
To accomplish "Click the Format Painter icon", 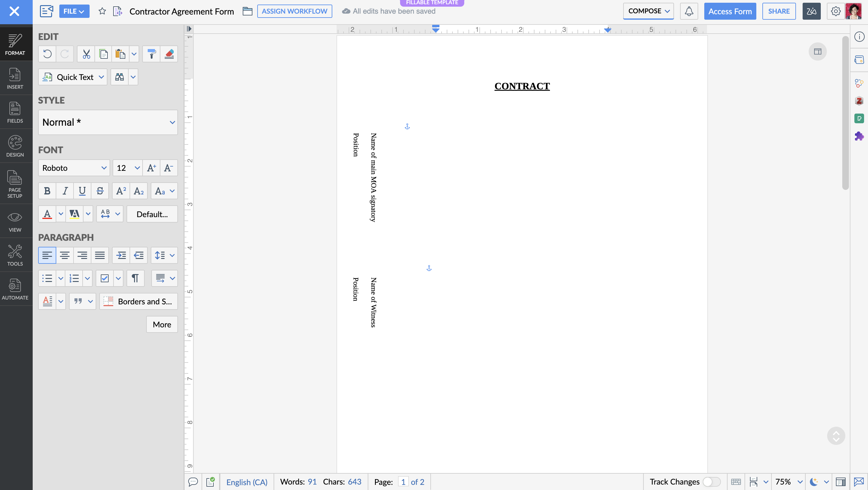I will click(151, 54).
